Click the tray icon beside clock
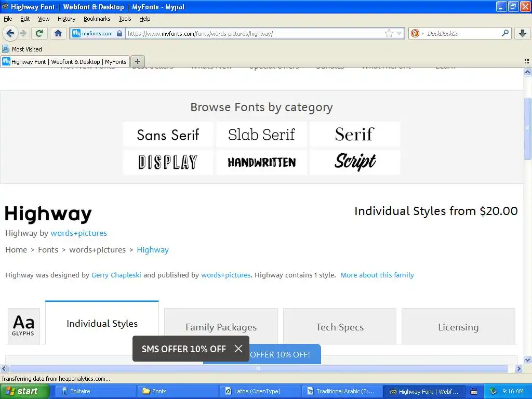The width and height of the screenshot is (532, 399). click(493, 391)
